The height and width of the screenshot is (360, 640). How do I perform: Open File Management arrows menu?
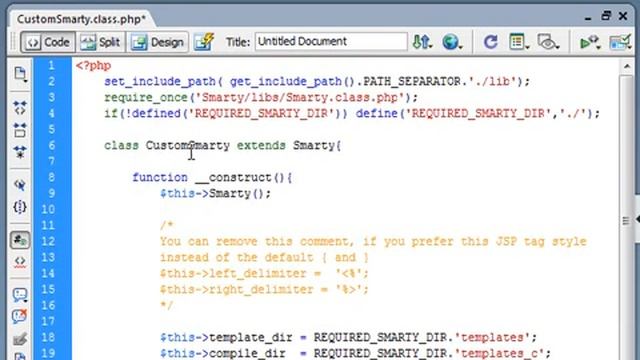tap(422, 42)
